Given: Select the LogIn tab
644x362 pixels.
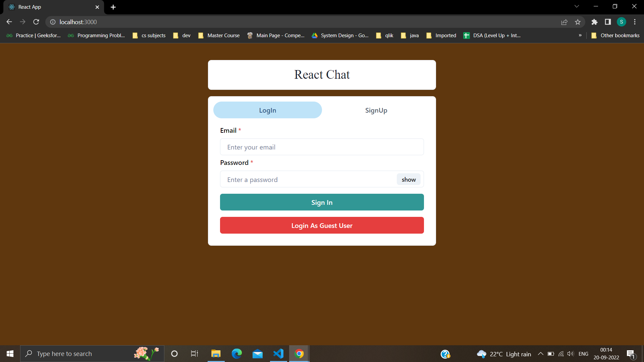Looking at the screenshot, I should (x=267, y=110).
